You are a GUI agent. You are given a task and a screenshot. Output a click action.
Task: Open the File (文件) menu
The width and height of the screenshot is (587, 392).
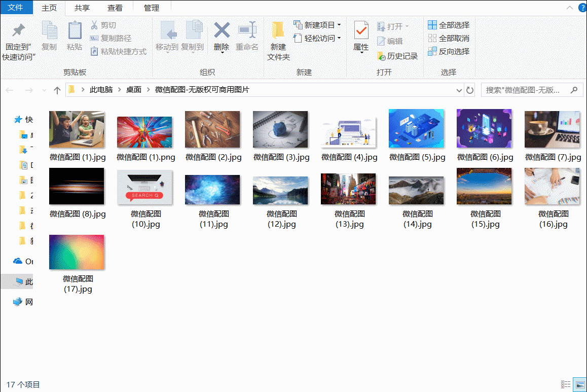(x=16, y=8)
